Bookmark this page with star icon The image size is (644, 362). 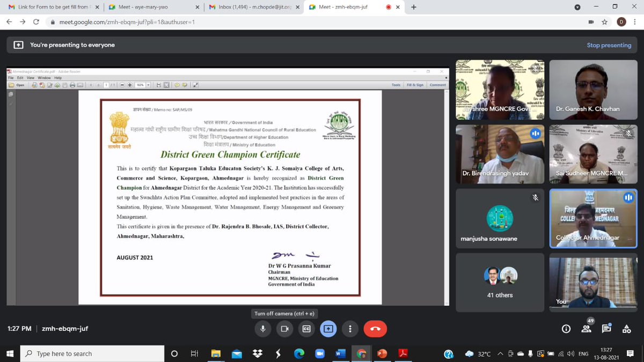605,22
